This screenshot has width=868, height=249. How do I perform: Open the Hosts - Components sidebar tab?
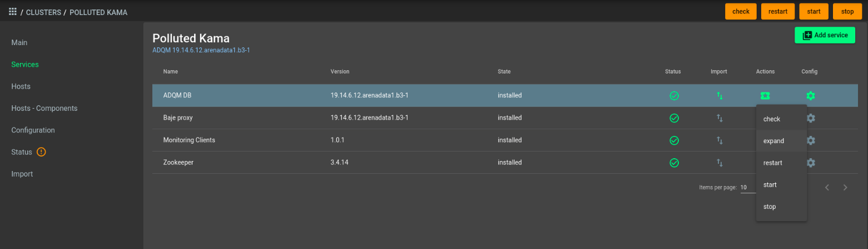coord(44,108)
